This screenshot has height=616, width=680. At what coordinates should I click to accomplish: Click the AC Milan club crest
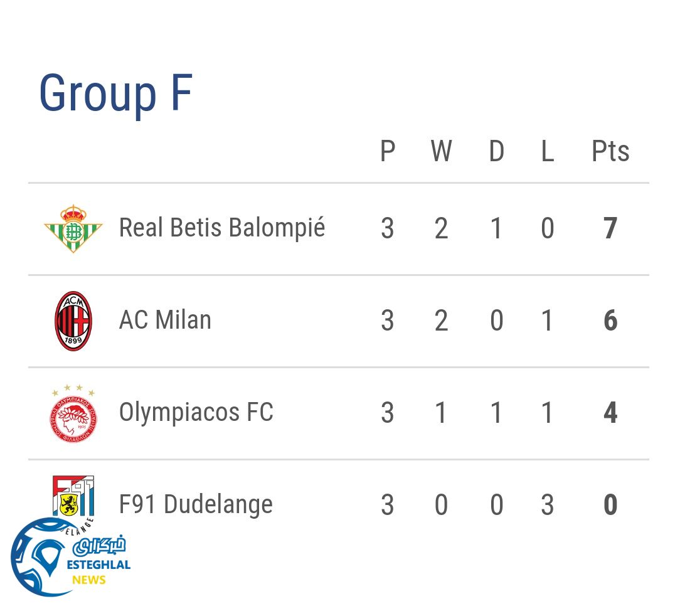[x=73, y=321]
